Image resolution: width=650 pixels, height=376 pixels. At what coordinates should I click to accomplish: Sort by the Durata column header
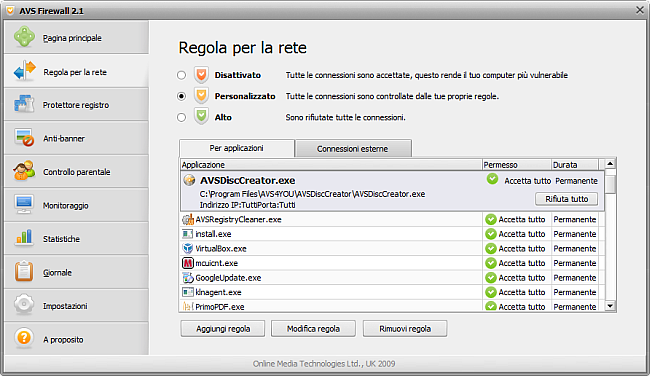click(x=575, y=165)
